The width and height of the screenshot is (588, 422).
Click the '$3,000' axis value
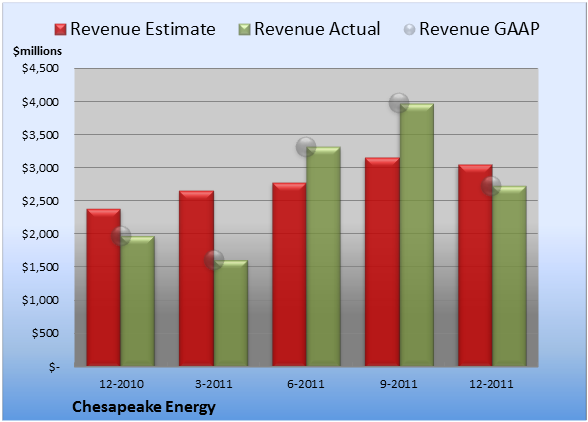40,168
